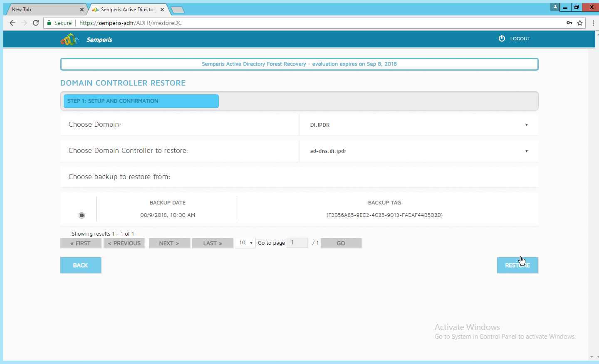Click the BACKUP TAG column header

384,203
